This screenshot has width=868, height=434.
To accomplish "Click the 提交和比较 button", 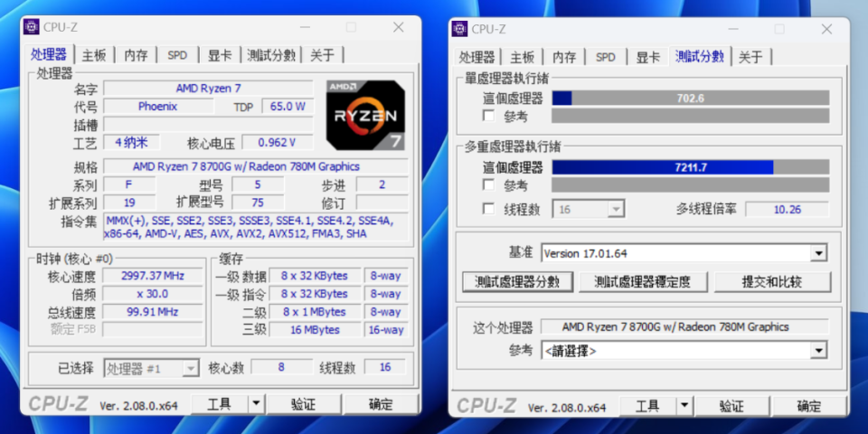I will point(772,282).
